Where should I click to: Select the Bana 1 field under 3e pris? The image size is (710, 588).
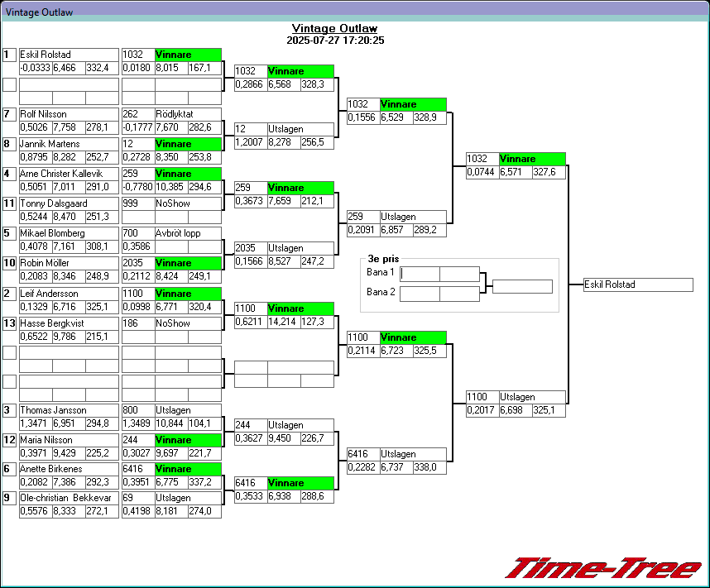[x=420, y=273]
